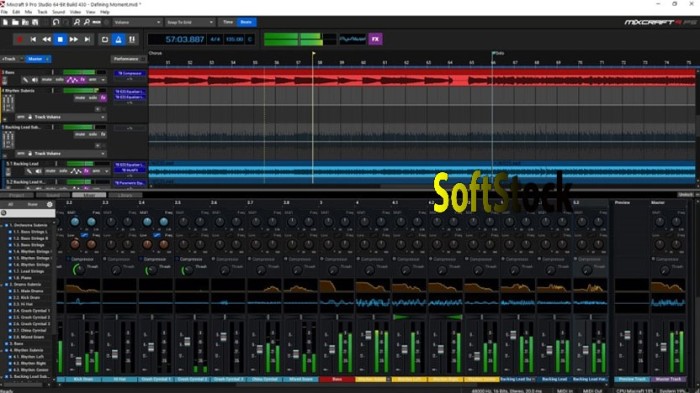Image resolution: width=700 pixels, height=393 pixels.
Task: Open the Volume automation dropdown
Action: pos(137,22)
